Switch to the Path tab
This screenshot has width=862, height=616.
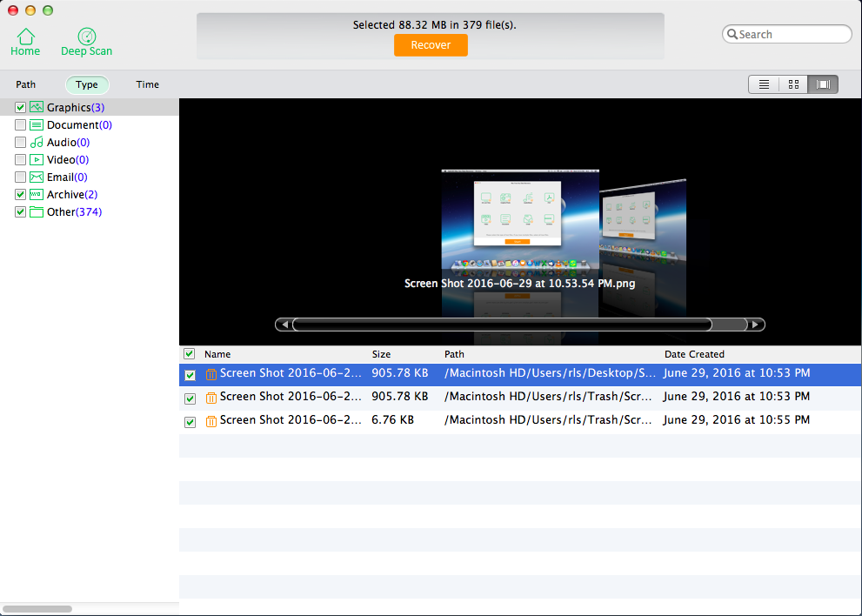[26, 84]
